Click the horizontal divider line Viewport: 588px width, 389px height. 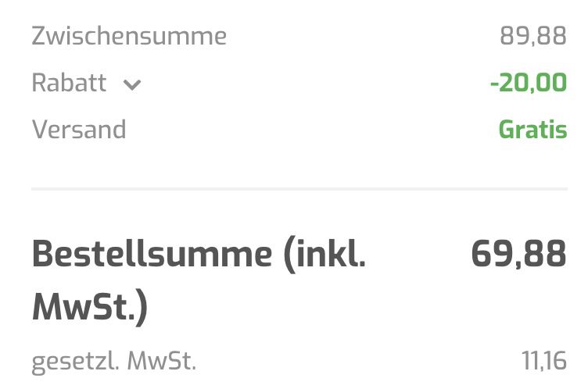(x=299, y=189)
